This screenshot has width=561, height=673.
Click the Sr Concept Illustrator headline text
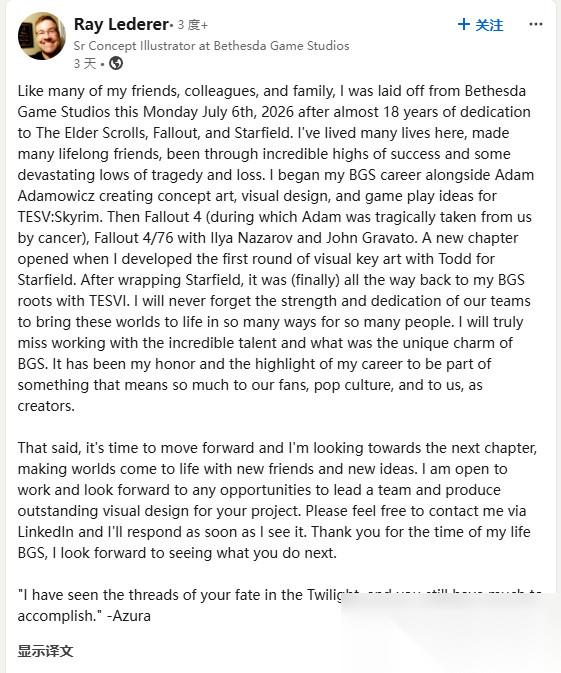[211, 45]
